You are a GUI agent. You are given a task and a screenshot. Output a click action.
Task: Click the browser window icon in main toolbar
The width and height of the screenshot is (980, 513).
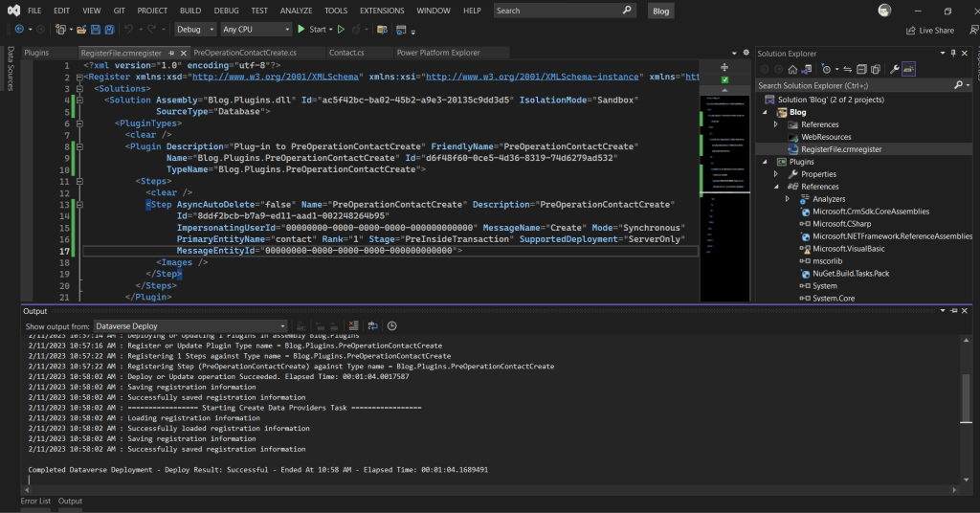pos(401,30)
